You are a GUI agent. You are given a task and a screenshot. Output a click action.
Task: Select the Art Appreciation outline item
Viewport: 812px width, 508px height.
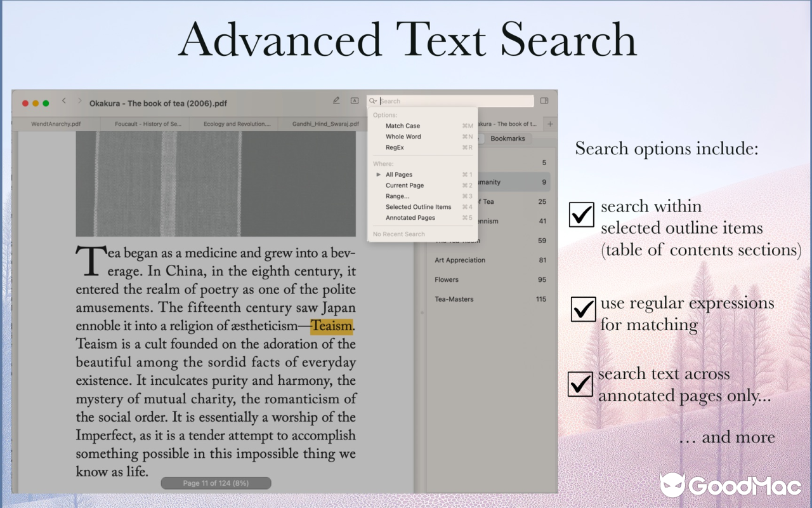[490, 260]
